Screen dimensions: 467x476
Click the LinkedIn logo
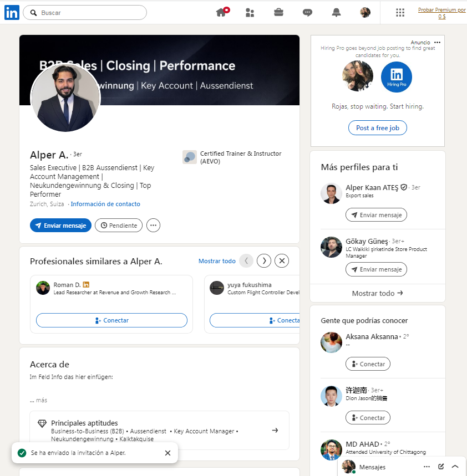pos(12,12)
